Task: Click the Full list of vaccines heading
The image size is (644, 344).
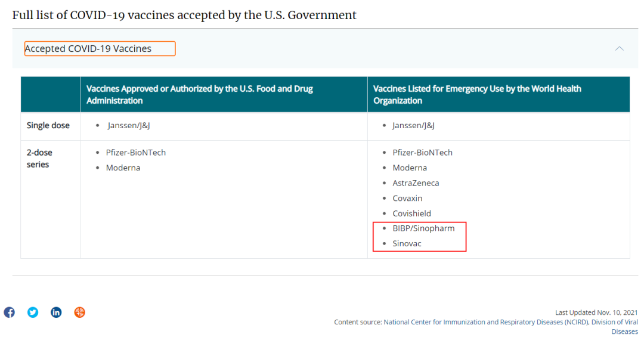Action: (184, 15)
